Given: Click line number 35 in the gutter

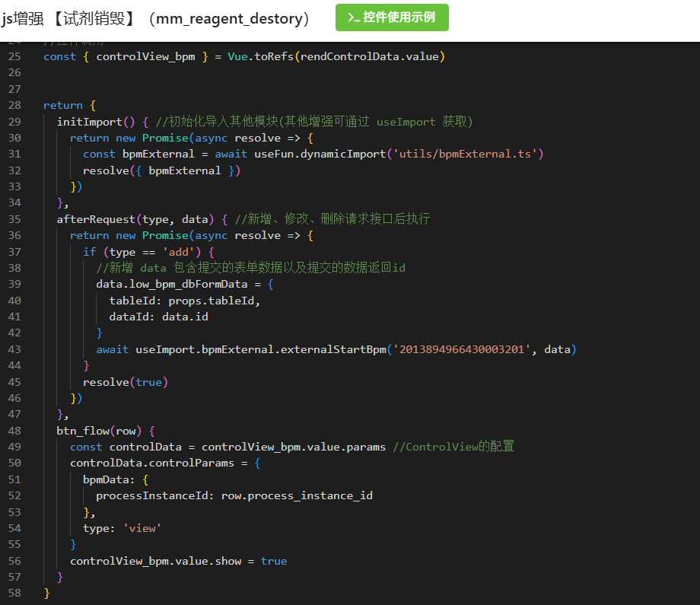Looking at the screenshot, I should (x=14, y=219).
